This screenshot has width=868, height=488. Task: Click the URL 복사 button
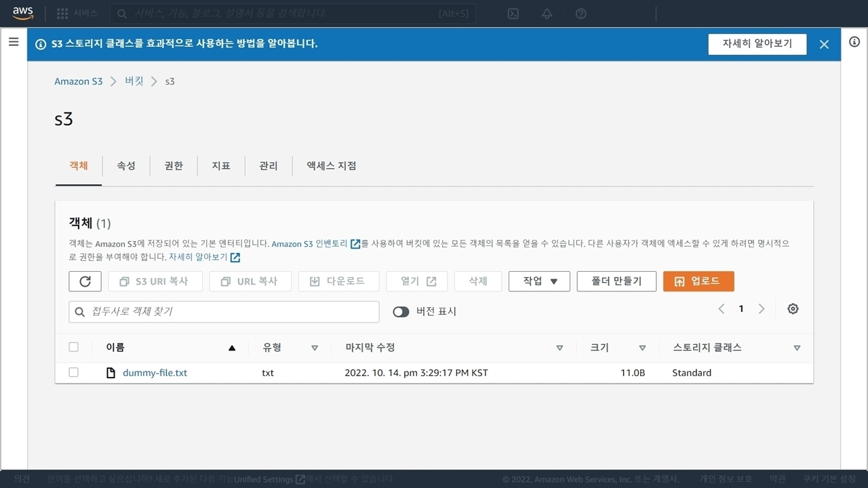250,281
